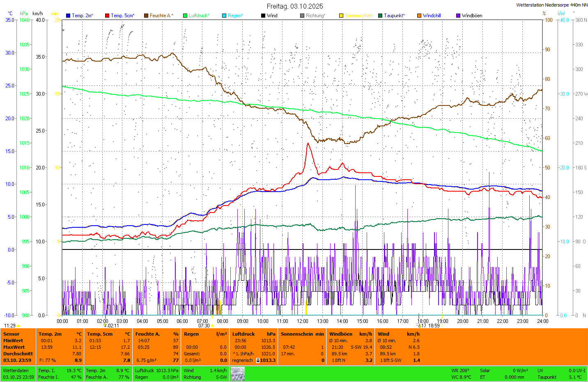588x382 pixels.
Task: Click the Wetterdaten timestamp cell
Action: 18,374
